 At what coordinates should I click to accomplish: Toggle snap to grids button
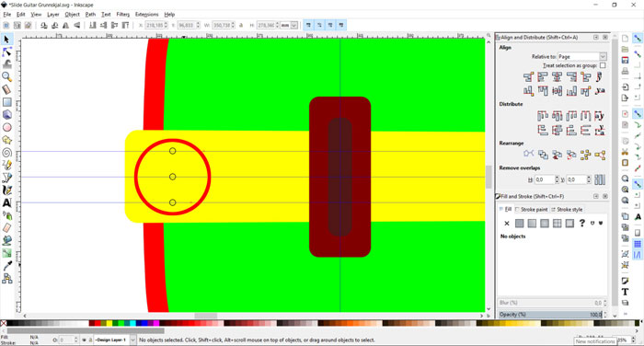click(638, 244)
